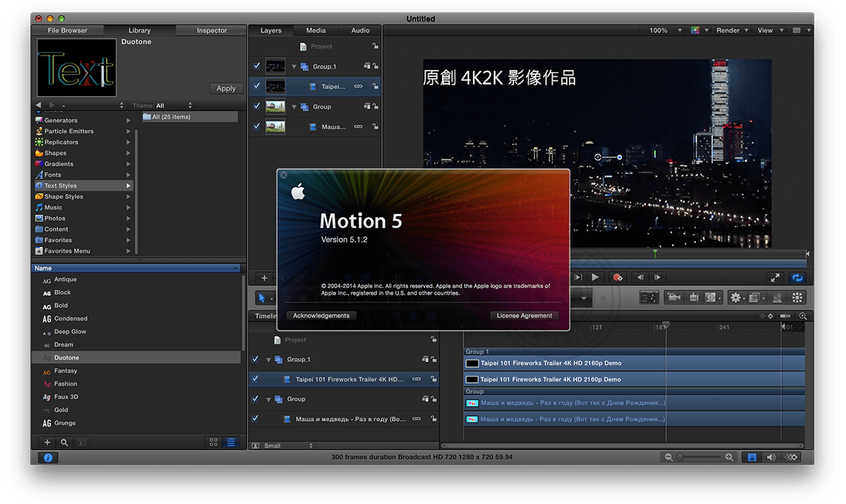Image resolution: width=846 pixels, height=504 pixels.
Task: Open the color channels dropdown
Action: (698, 30)
